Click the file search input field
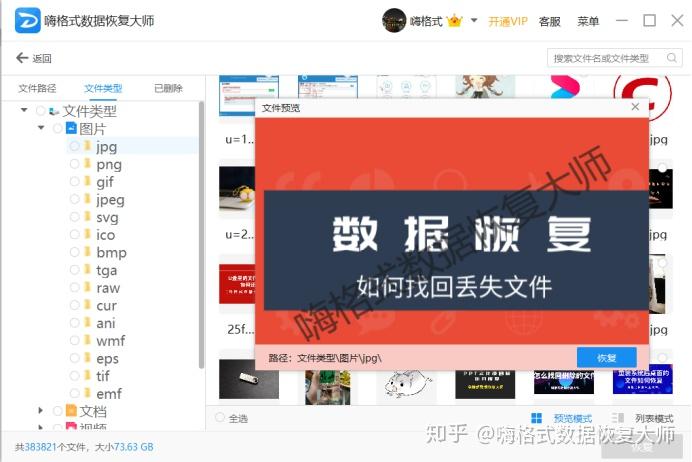 click(x=605, y=58)
